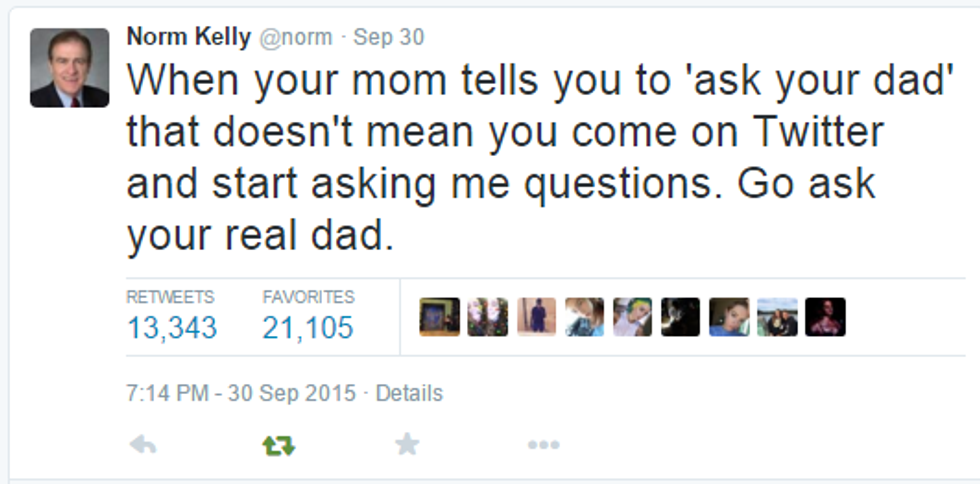Open the eighth avatar showing two people outdoors

777,317
